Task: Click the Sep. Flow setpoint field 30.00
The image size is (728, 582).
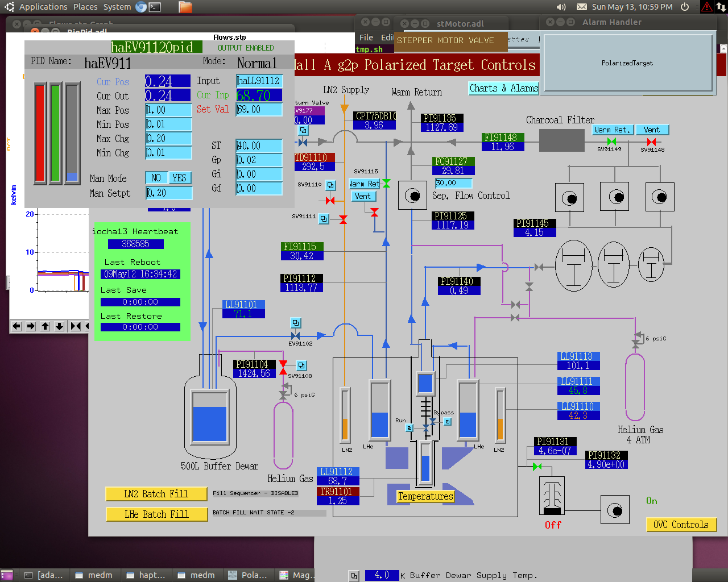Action: (453, 183)
